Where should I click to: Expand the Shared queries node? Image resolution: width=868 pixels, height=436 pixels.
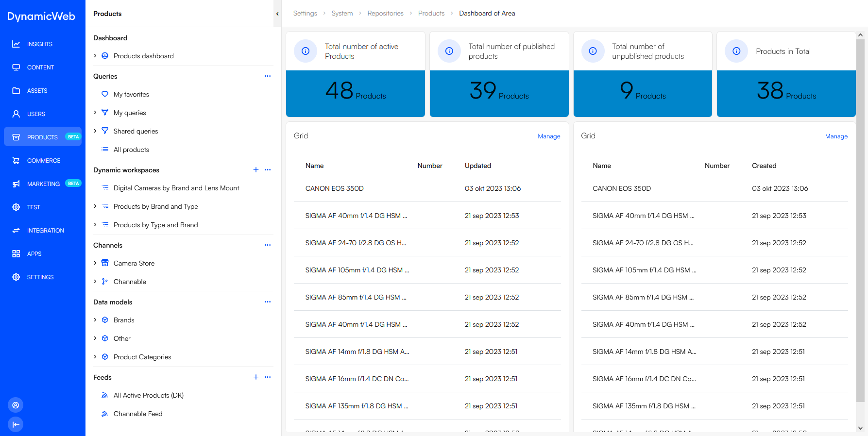coord(95,131)
